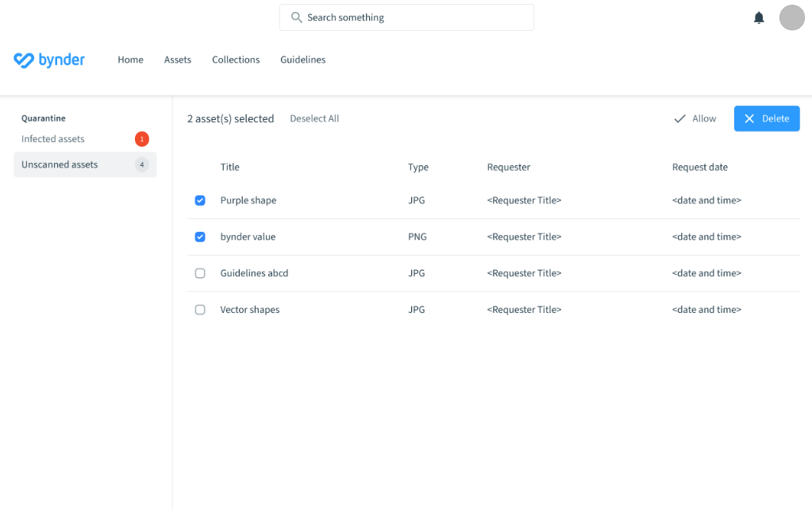This screenshot has width=812, height=509.
Task: Navigate to Guidelines in the top menu
Action: [x=302, y=60]
